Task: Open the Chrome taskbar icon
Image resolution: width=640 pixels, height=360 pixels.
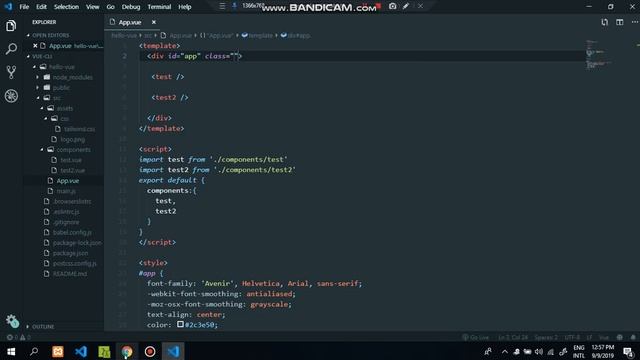Action: pyautogui.click(x=127, y=351)
